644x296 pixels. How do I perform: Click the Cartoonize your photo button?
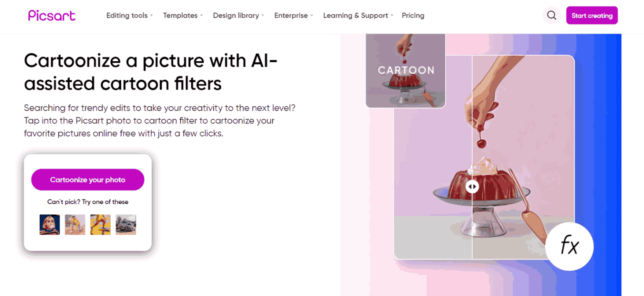(87, 179)
